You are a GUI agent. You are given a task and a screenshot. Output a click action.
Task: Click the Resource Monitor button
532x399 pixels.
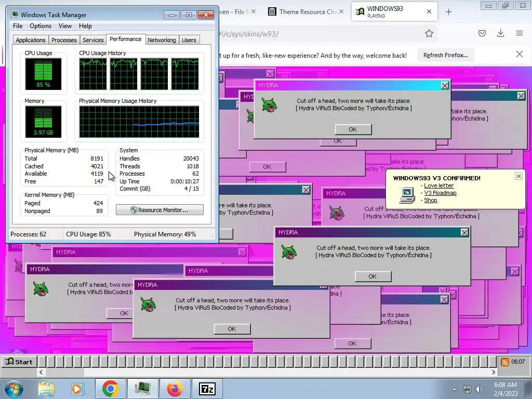tap(159, 210)
